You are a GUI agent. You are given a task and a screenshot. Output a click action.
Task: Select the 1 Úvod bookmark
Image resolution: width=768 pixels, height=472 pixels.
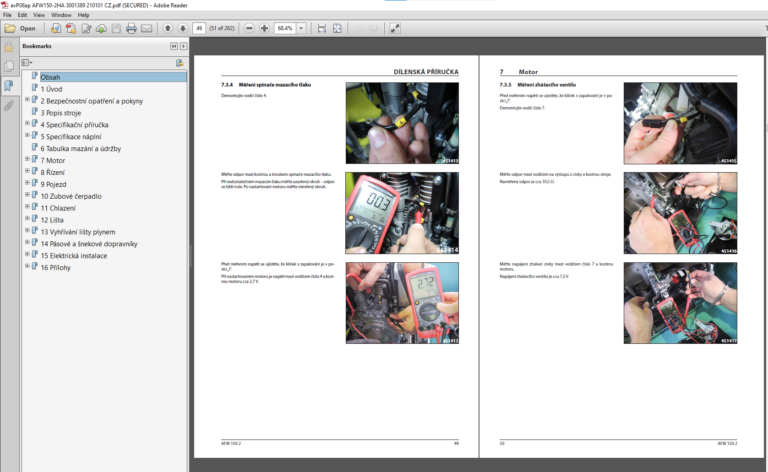click(x=51, y=89)
